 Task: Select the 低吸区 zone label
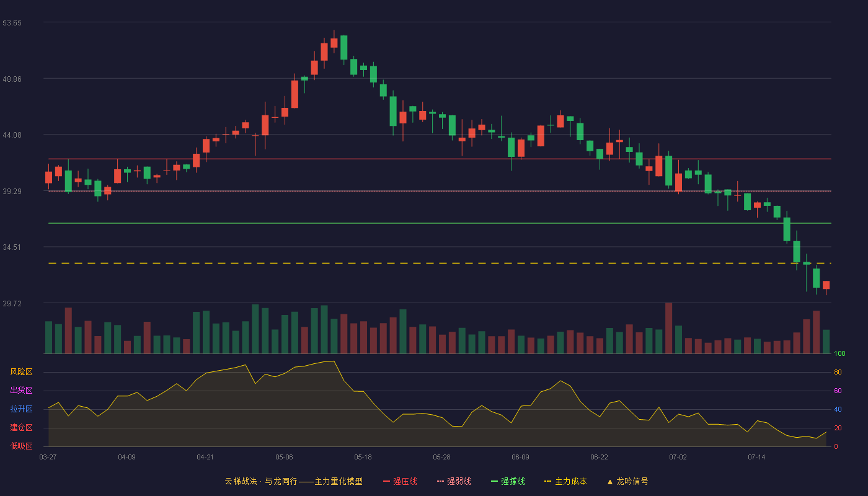point(21,446)
